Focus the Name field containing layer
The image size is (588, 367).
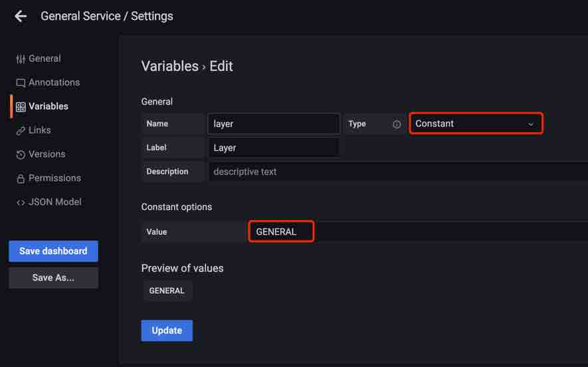(x=273, y=124)
